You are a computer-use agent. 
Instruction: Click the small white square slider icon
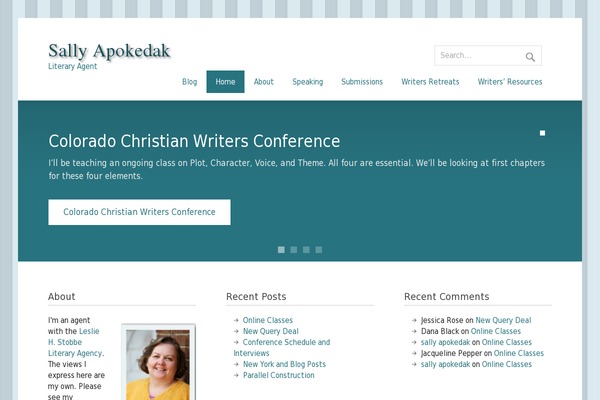click(x=542, y=133)
